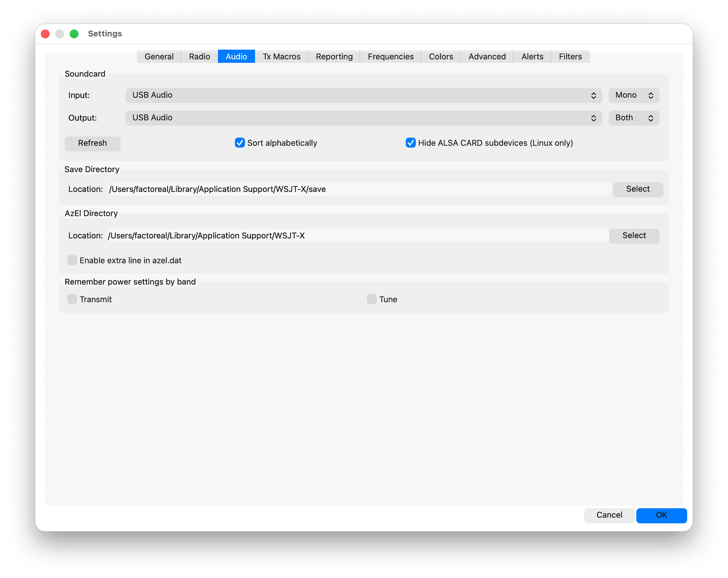Check the Tune power setting box
This screenshot has width=728, height=578.
coord(372,299)
